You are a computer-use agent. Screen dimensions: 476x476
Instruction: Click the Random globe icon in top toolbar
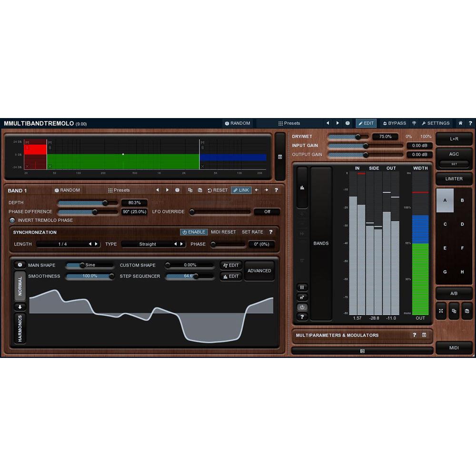228,123
